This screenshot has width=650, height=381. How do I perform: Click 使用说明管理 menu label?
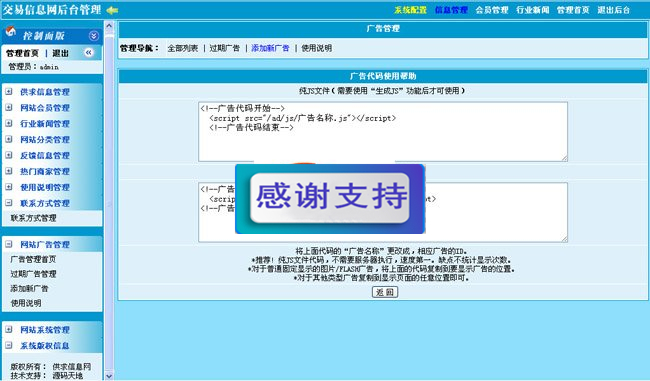point(45,187)
